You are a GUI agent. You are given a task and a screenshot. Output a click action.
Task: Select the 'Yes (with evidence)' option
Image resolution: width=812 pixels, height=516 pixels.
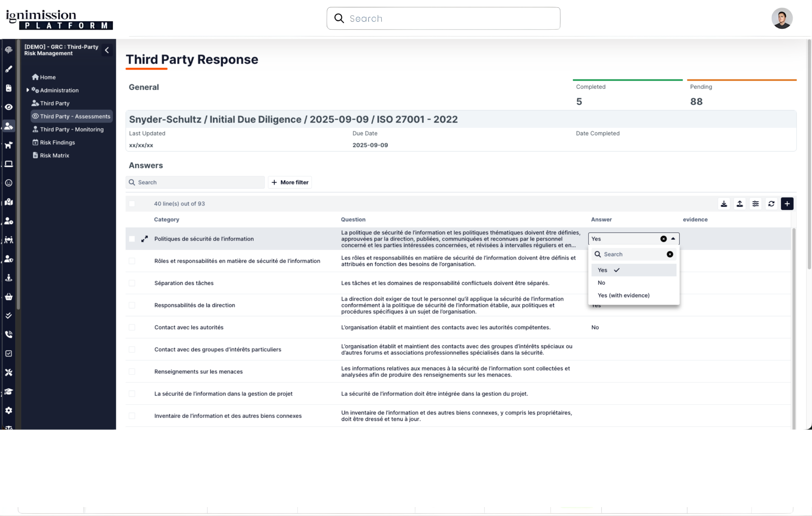click(x=624, y=295)
